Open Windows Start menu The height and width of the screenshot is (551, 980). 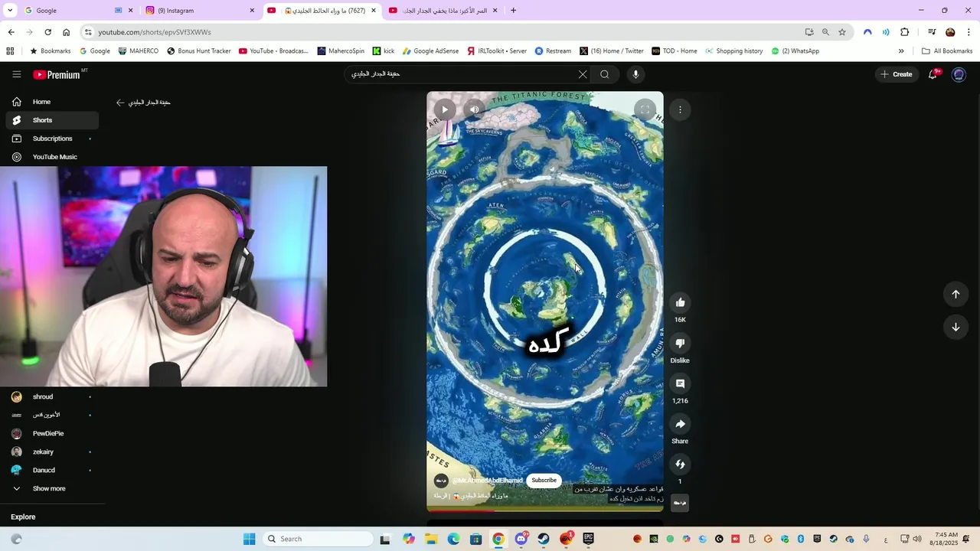pos(249,539)
